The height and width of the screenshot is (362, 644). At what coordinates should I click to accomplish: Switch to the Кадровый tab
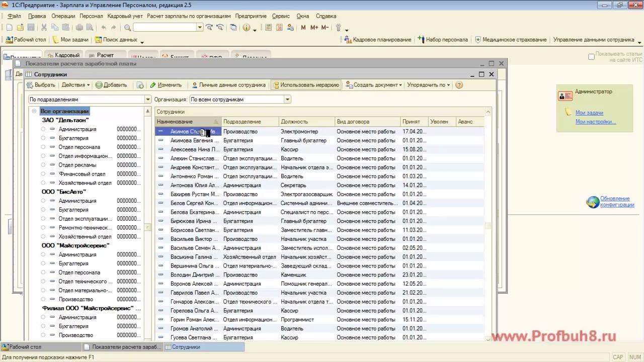coord(63,55)
